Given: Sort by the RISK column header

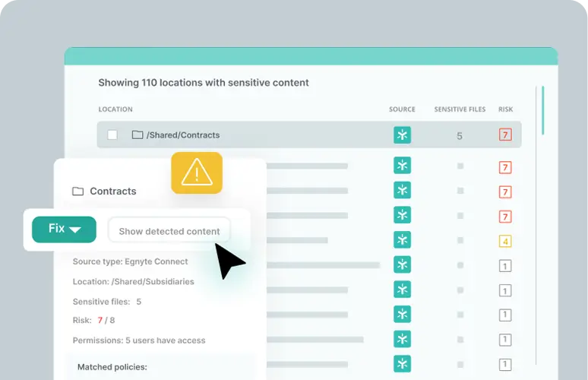Looking at the screenshot, I should (505, 109).
